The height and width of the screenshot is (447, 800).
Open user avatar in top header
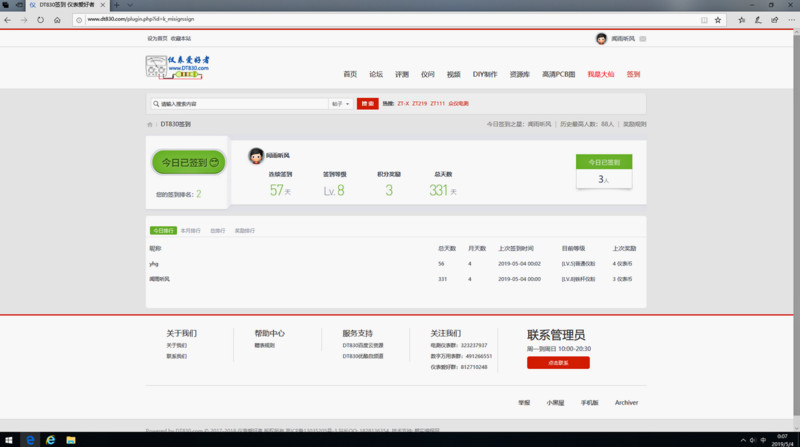[x=601, y=39]
